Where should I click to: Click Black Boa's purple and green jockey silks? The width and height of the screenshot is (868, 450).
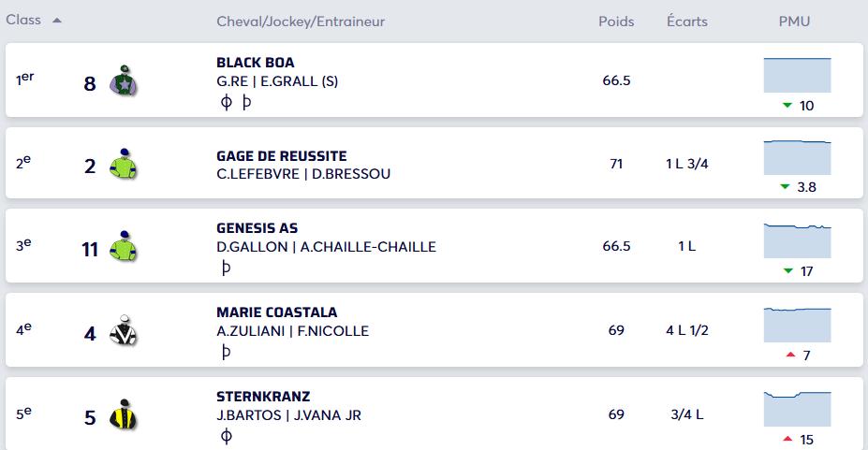click(x=124, y=81)
